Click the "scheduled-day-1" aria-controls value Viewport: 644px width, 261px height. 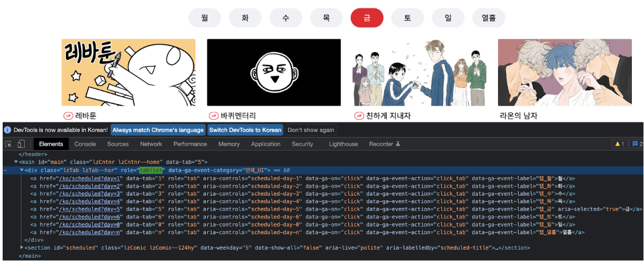coord(276,178)
